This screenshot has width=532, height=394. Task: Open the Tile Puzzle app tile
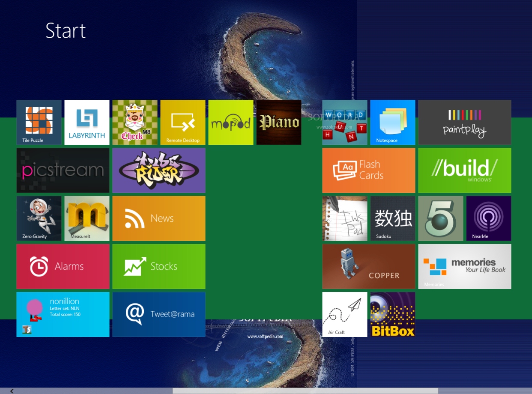(39, 122)
